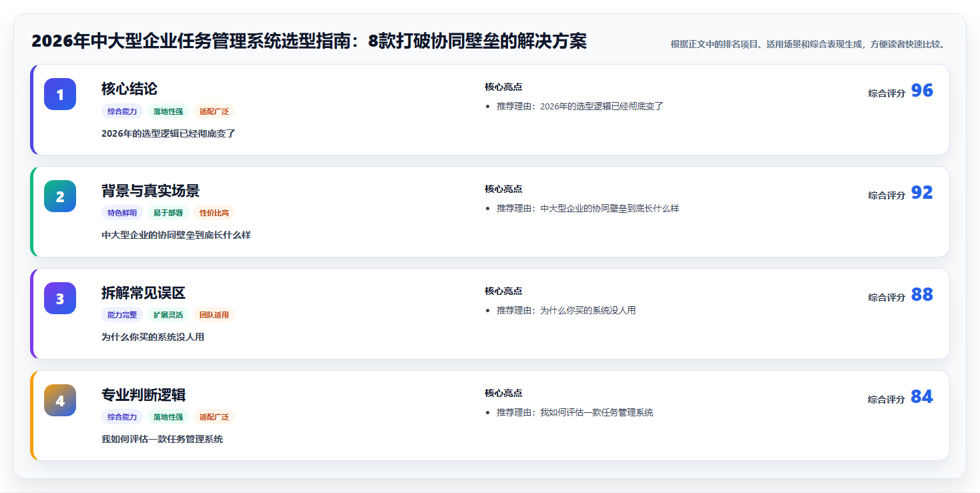
Task: Click the bullet 推荐理由：2026年的选型逻辑已经彻底变了
Action: coord(580,106)
